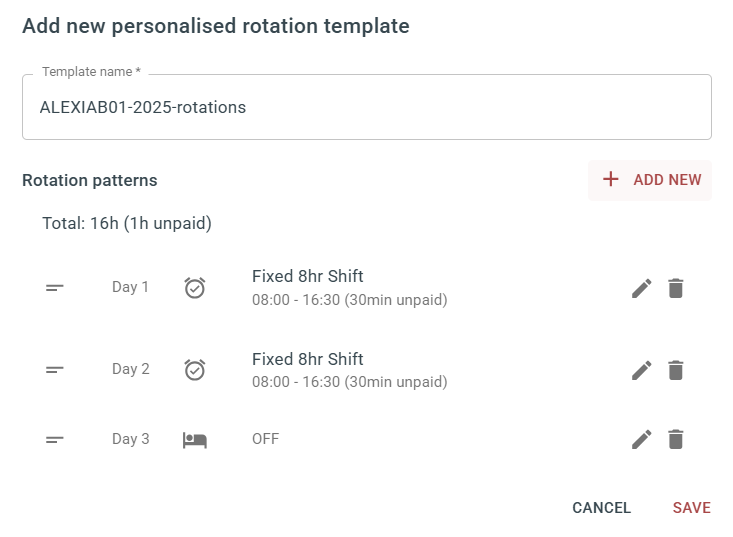Click the OFF label for Day 3
Image resolution: width=733 pixels, height=537 pixels.
click(x=266, y=439)
